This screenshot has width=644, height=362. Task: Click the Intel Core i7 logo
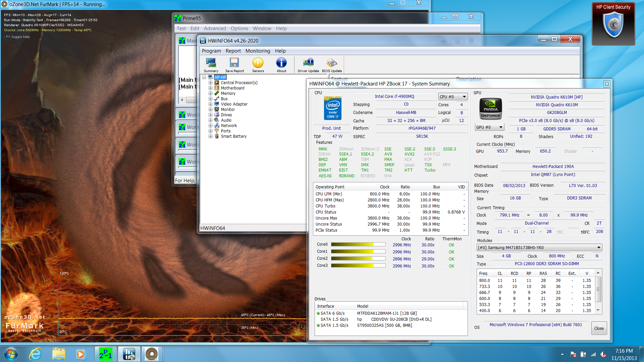pyautogui.click(x=333, y=108)
